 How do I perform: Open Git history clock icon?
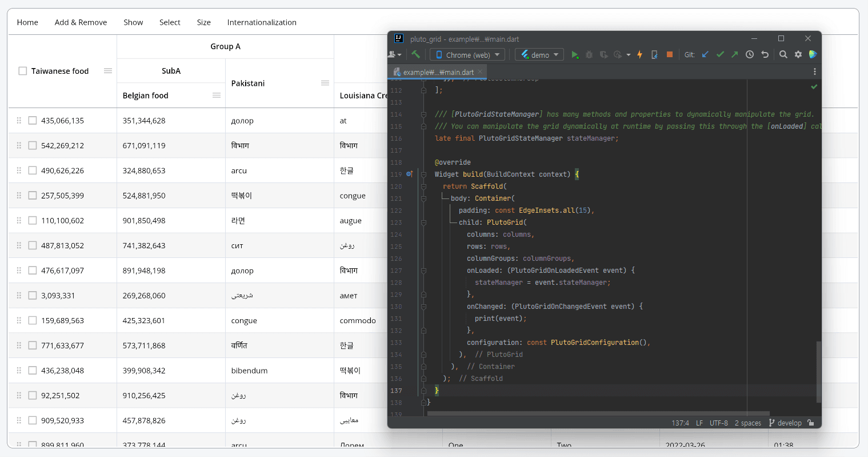tap(750, 55)
